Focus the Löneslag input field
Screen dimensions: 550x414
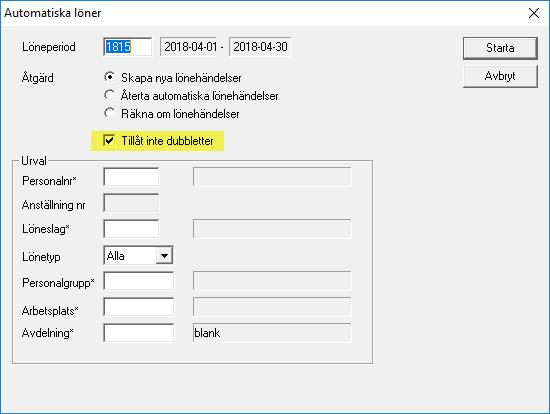click(x=131, y=229)
